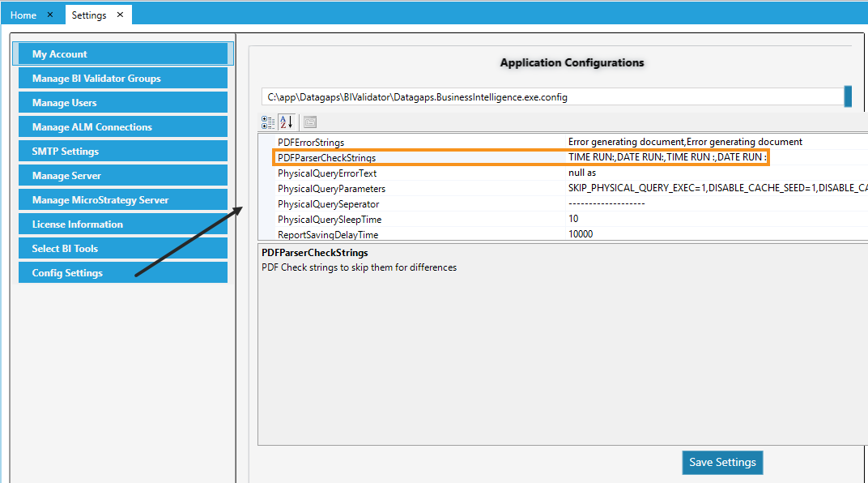Select the PhysicalQueryErrorText property
The width and height of the screenshot is (868, 483).
pos(327,173)
